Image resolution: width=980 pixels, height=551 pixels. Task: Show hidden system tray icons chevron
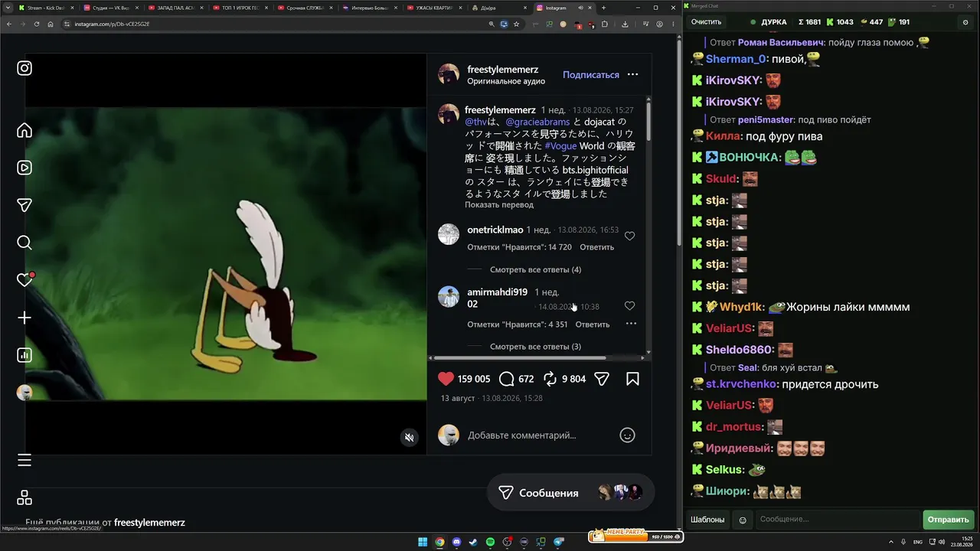point(891,542)
